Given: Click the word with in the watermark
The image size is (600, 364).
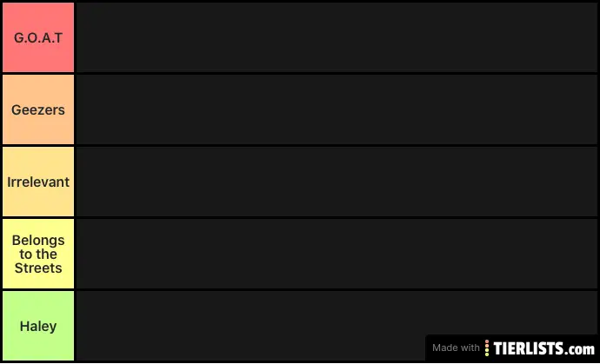Looking at the screenshot, I should coord(470,348).
